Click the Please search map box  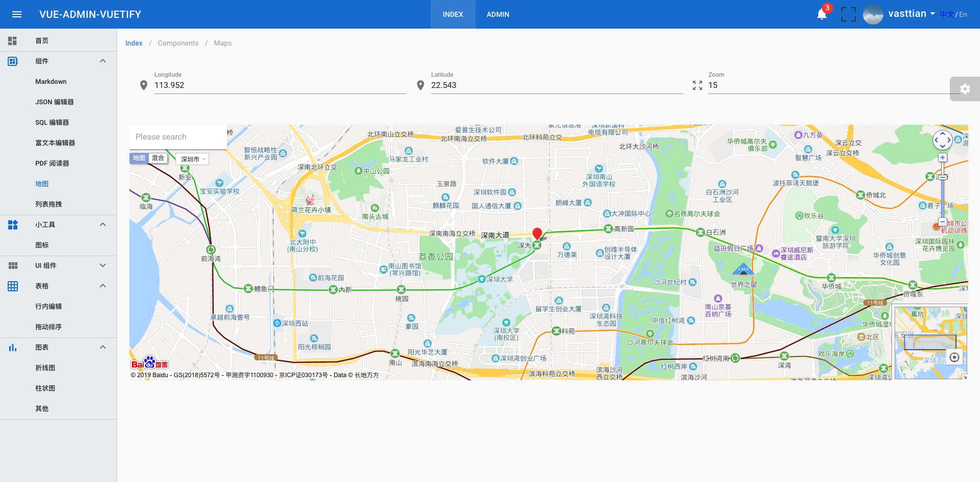point(178,137)
